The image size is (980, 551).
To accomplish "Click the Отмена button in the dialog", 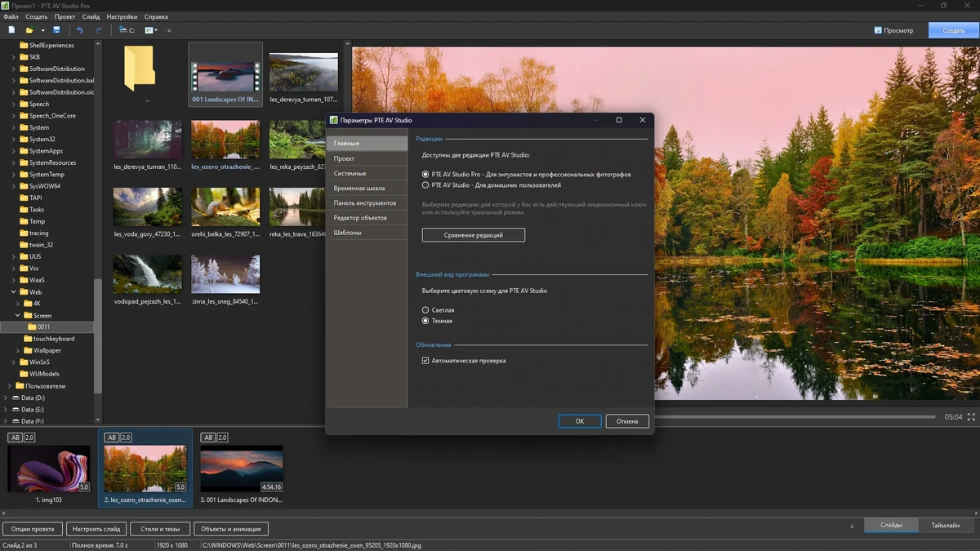I will (x=627, y=421).
